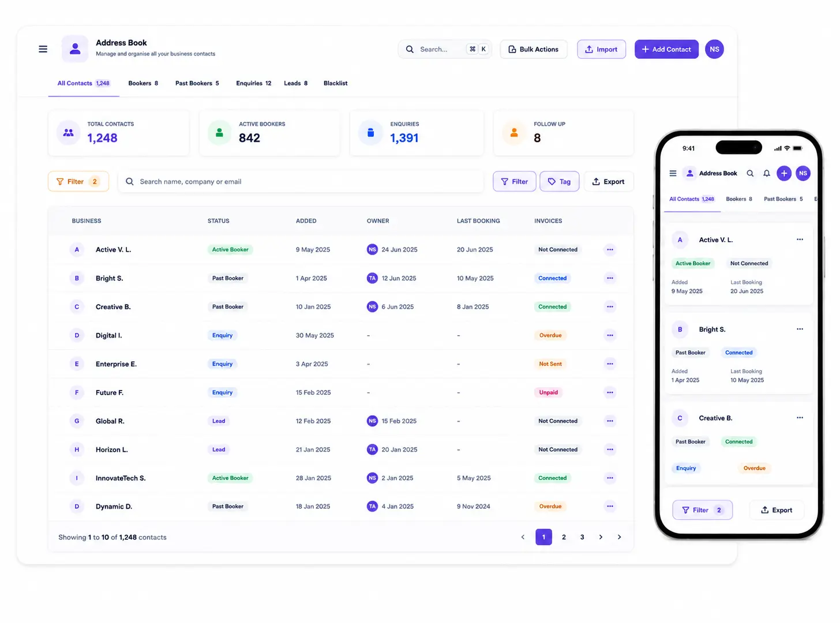Click the Unpaid badge in Future F. row
840x623 pixels.
(x=549, y=392)
